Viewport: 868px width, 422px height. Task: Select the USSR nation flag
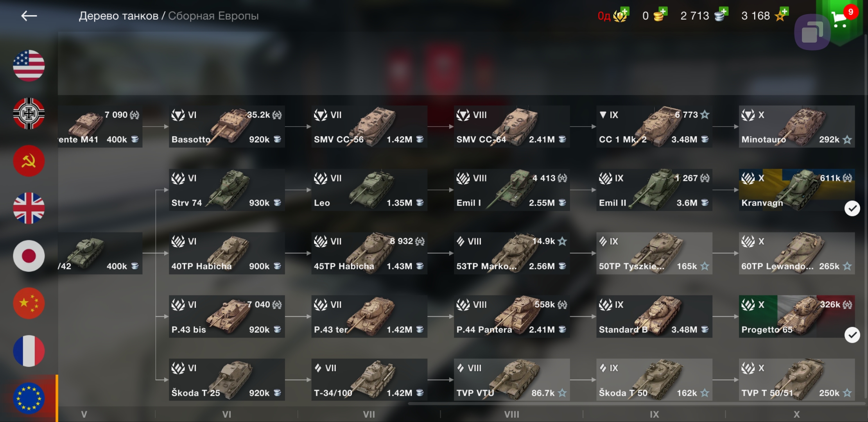(29, 161)
